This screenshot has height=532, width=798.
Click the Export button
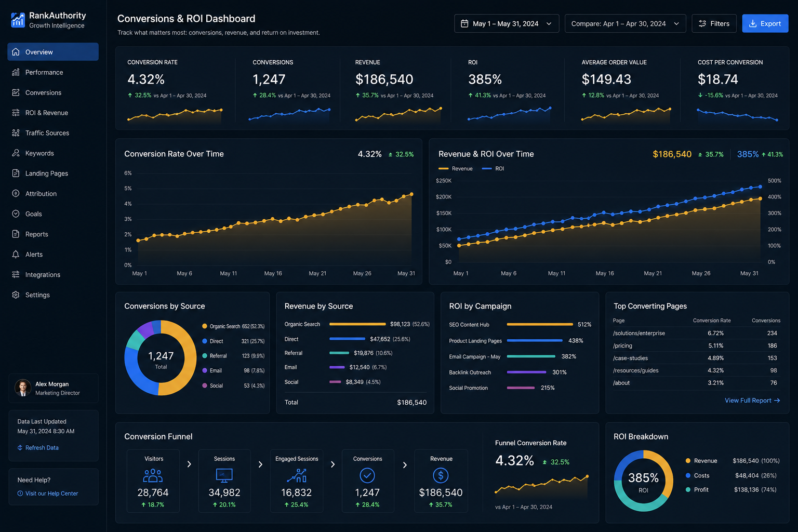pyautogui.click(x=765, y=23)
